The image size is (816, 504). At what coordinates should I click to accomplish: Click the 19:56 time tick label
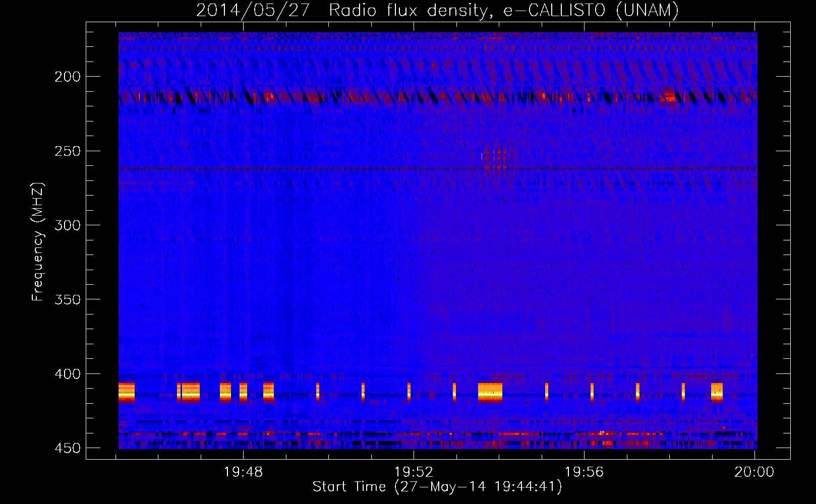pyautogui.click(x=584, y=472)
